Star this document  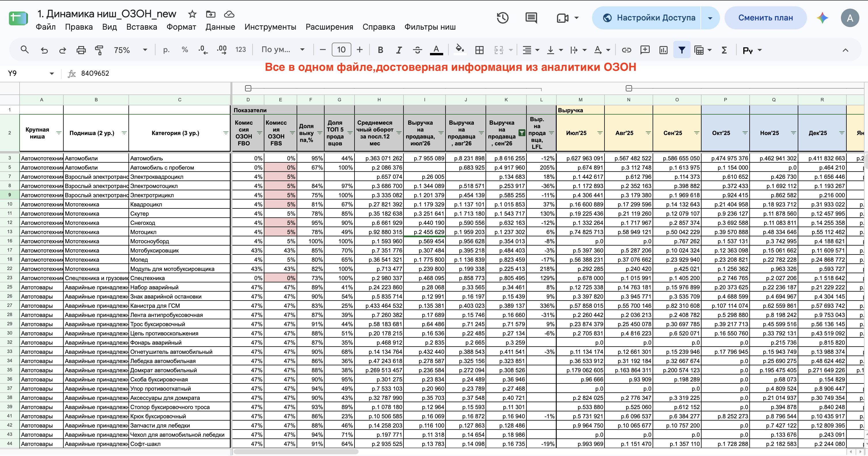coord(192,14)
